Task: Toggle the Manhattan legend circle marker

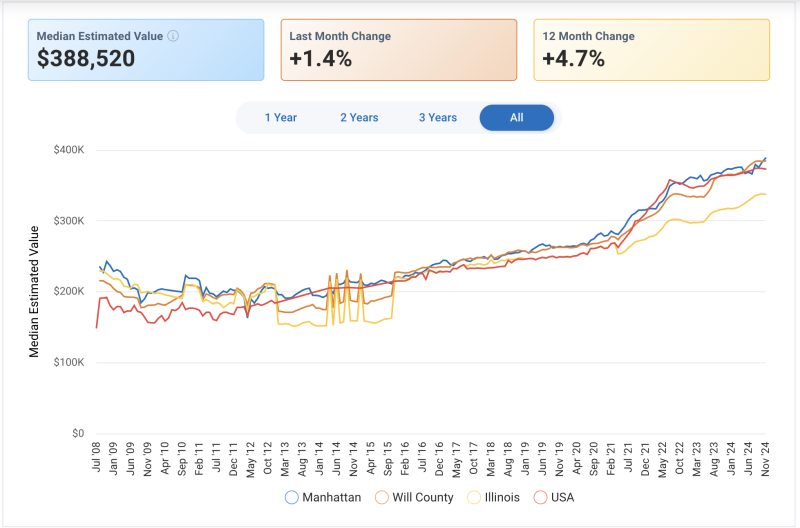Action: pyautogui.click(x=292, y=497)
